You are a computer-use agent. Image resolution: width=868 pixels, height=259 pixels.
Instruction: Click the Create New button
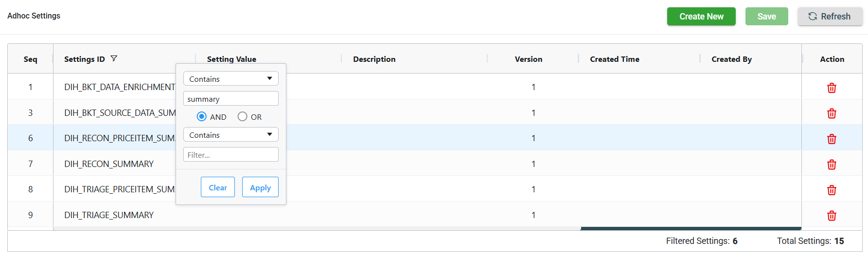(x=701, y=17)
